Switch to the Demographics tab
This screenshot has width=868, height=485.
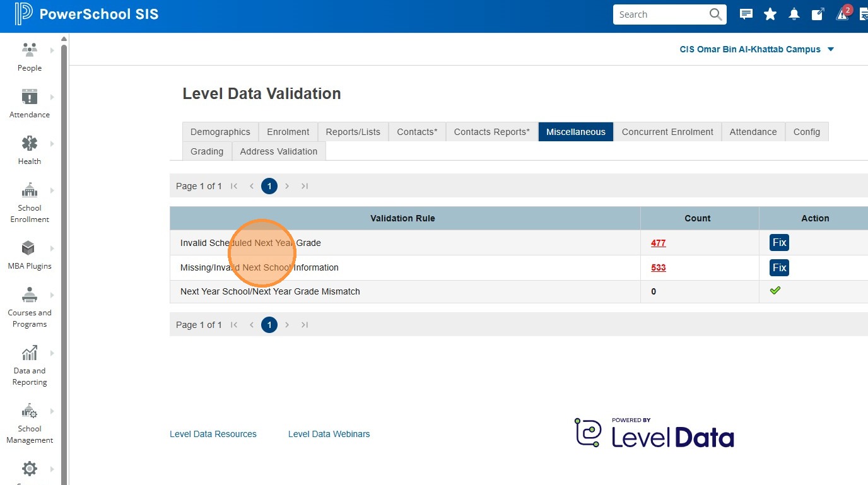[220, 132]
